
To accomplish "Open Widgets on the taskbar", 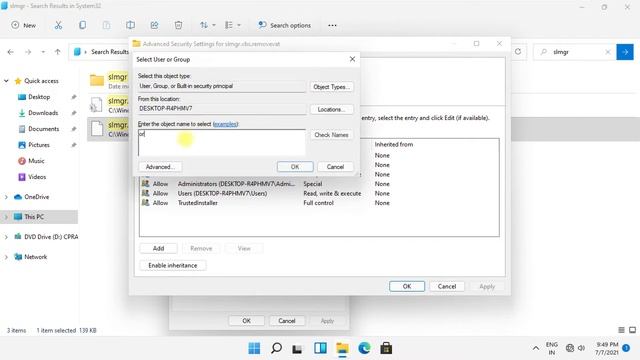I will pyautogui.click(x=320, y=348).
